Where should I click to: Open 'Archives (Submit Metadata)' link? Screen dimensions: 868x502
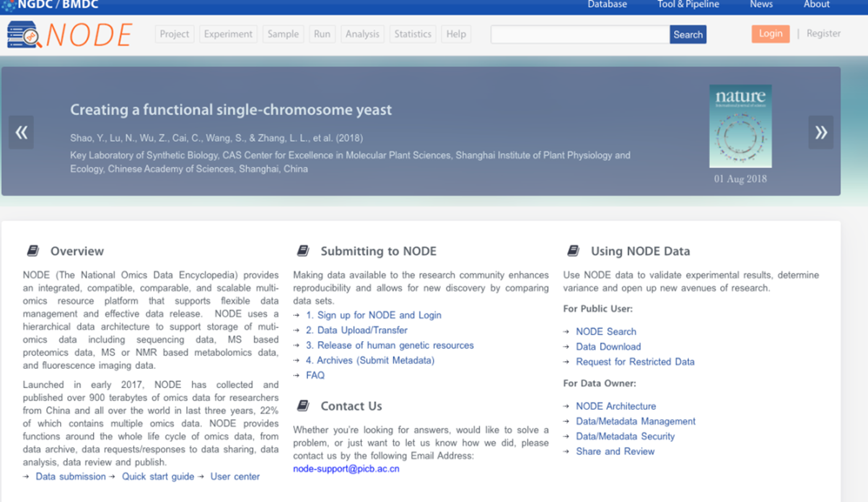(370, 360)
